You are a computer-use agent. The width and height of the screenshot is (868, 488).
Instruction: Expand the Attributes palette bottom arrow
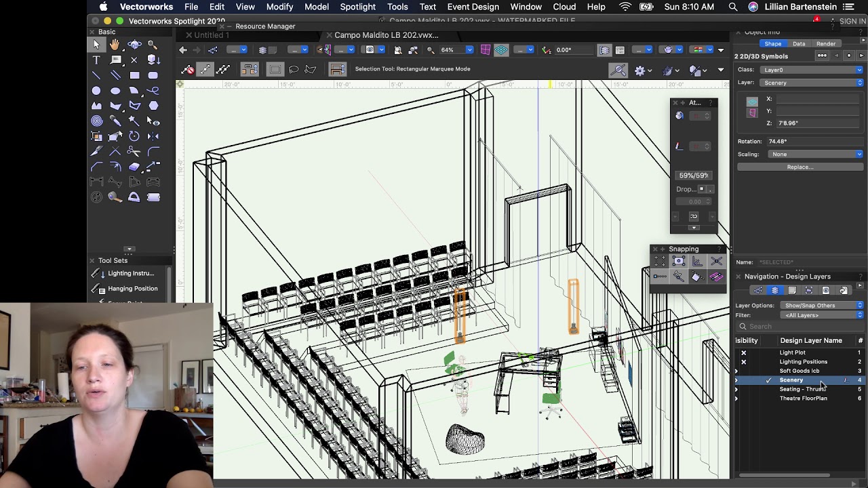click(x=693, y=228)
